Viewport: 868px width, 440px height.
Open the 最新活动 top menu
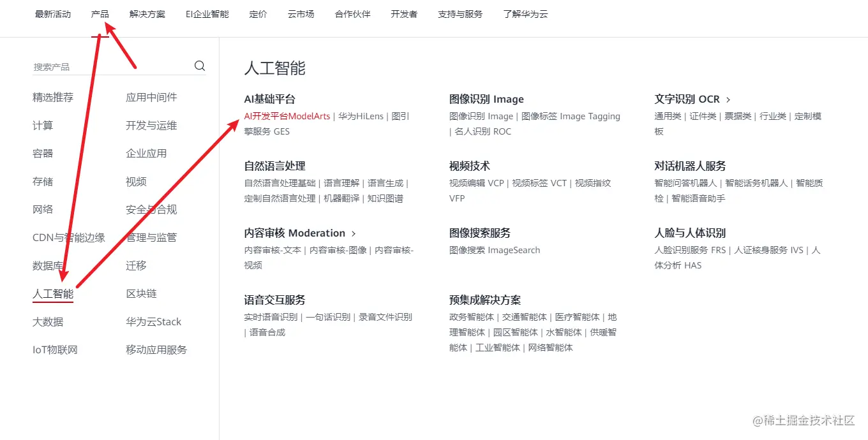coord(53,14)
